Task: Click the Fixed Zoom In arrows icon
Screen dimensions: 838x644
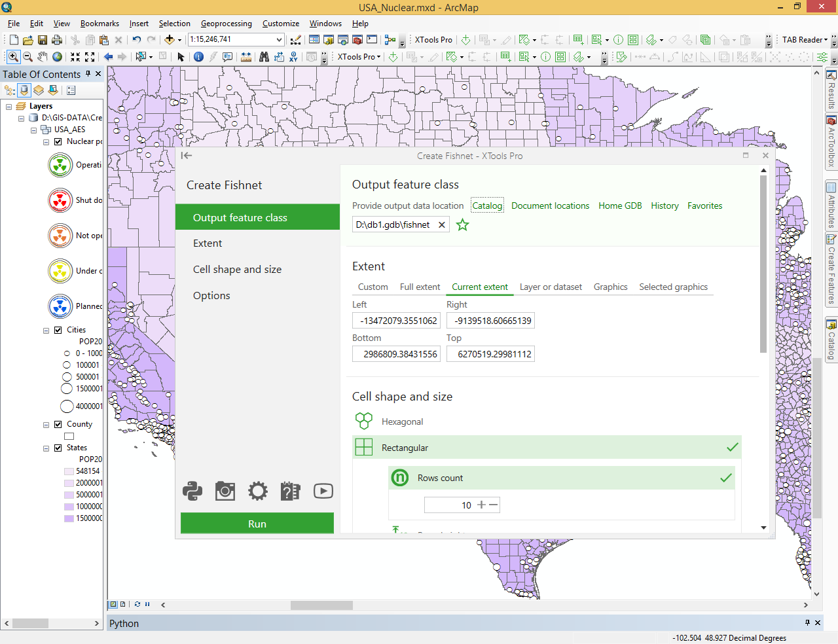Action: point(75,57)
